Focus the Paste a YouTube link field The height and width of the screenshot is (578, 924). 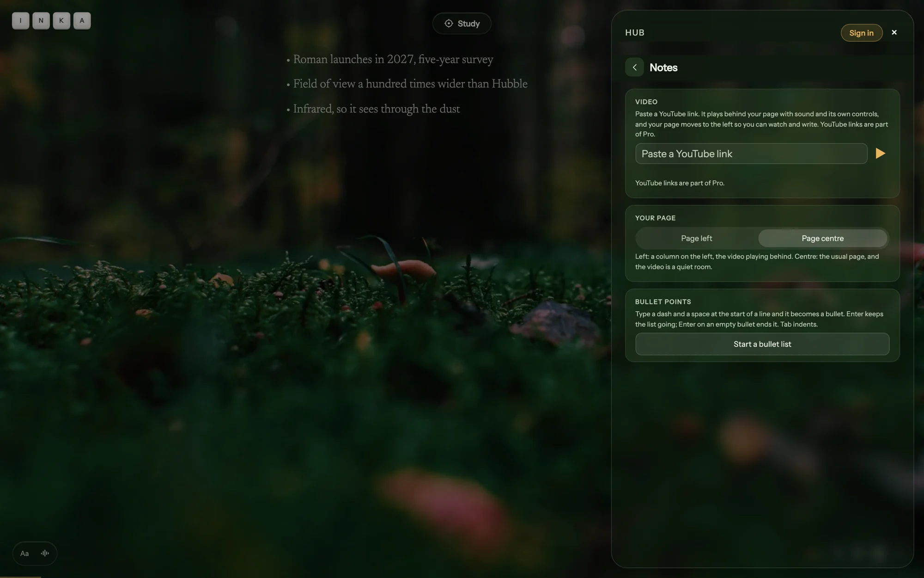[751, 154]
